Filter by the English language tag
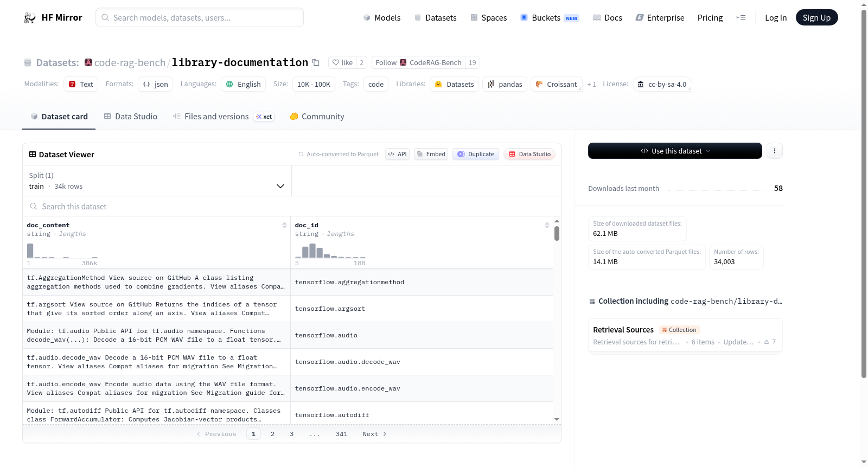 (244, 84)
